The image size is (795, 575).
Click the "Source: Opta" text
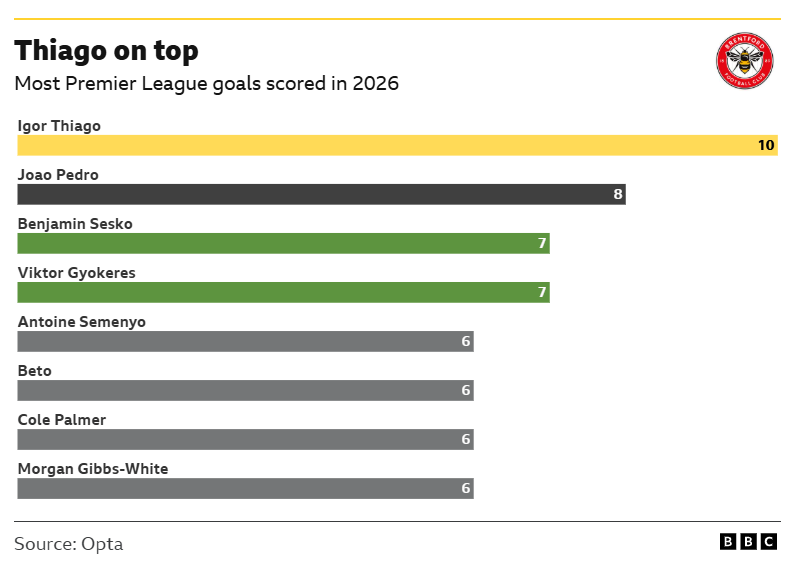coord(68,544)
